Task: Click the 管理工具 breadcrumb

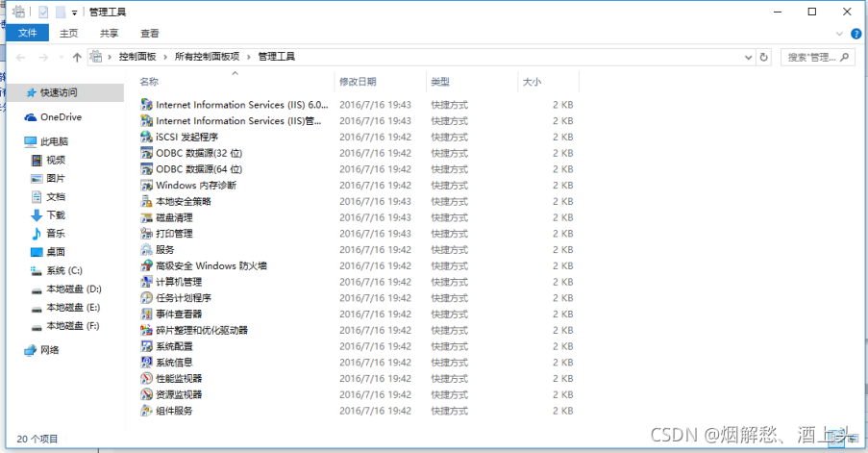Action: click(276, 57)
